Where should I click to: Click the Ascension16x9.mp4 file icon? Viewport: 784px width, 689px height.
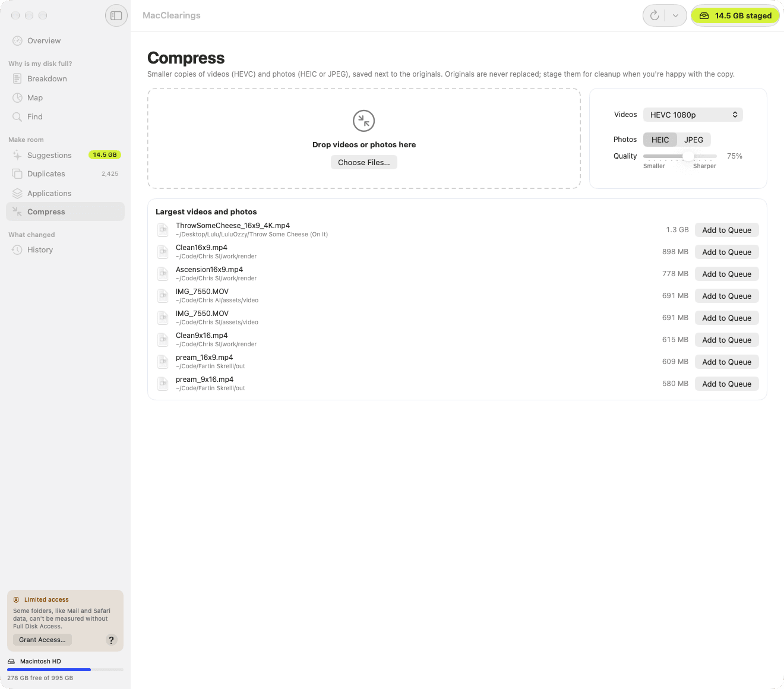(163, 274)
